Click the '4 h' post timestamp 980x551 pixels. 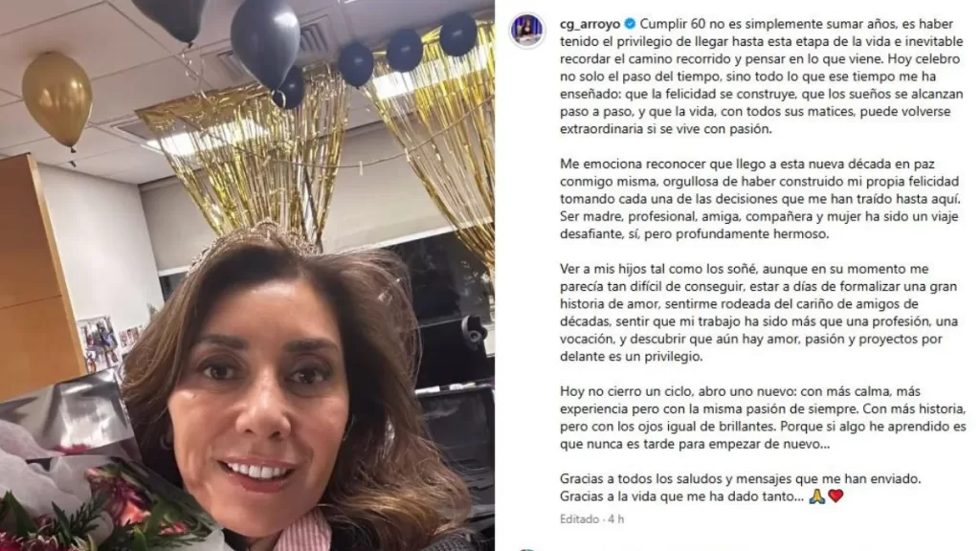point(615,519)
